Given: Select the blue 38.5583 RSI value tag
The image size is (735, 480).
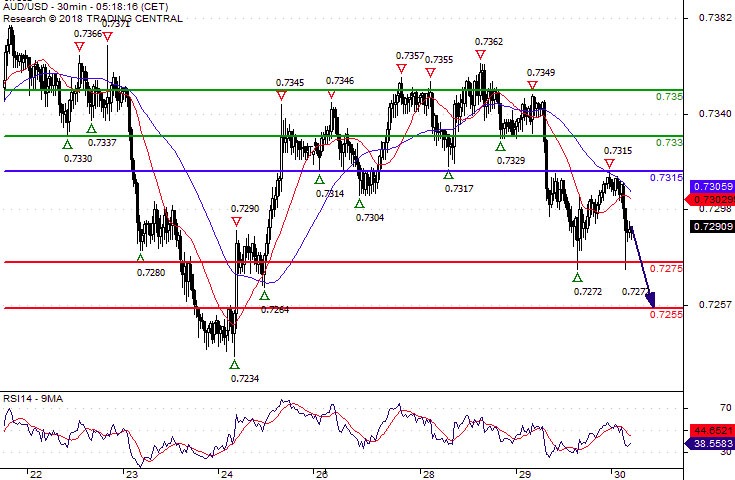Looking at the screenshot, I should coord(710,443).
